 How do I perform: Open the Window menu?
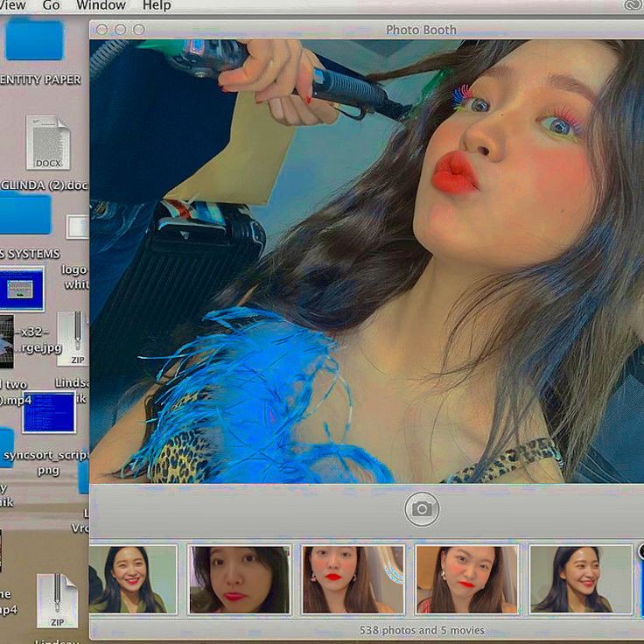click(101, 5)
